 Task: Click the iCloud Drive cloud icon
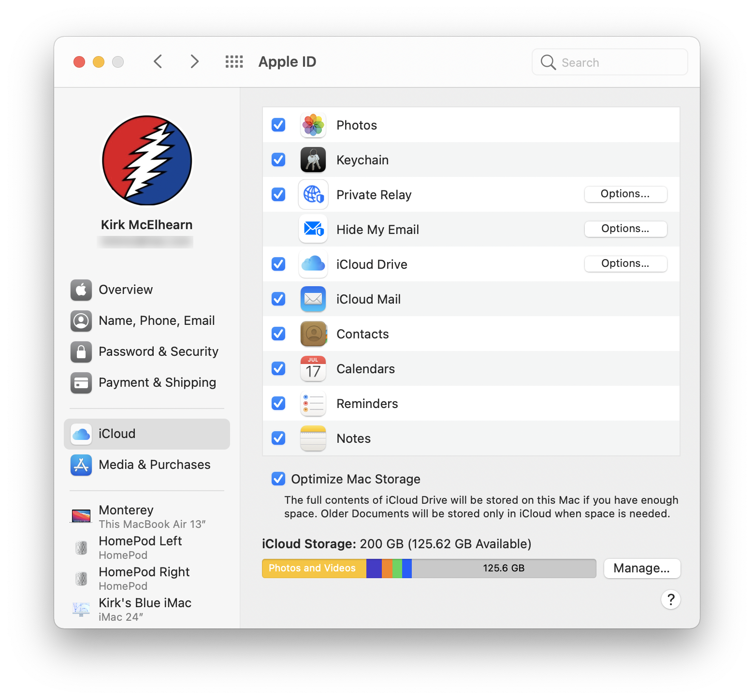(x=313, y=264)
